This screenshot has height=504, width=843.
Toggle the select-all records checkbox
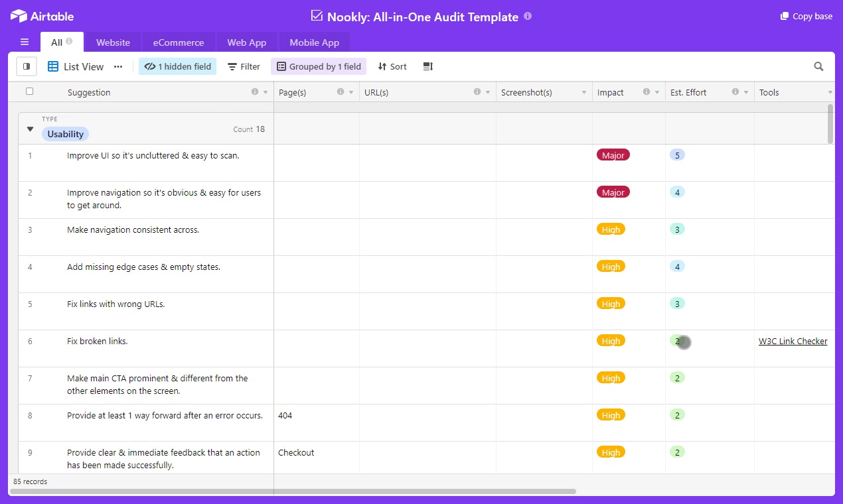tap(29, 92)
